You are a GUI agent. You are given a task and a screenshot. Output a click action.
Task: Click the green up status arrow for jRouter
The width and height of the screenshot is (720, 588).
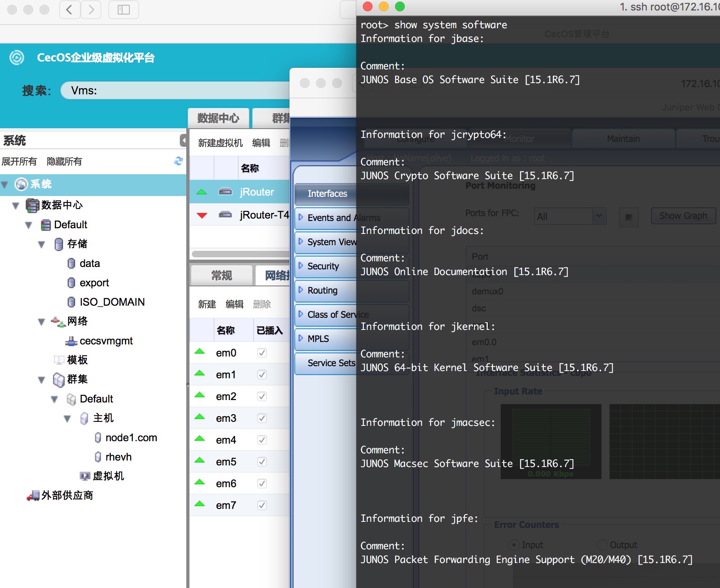tap(202, 192)
